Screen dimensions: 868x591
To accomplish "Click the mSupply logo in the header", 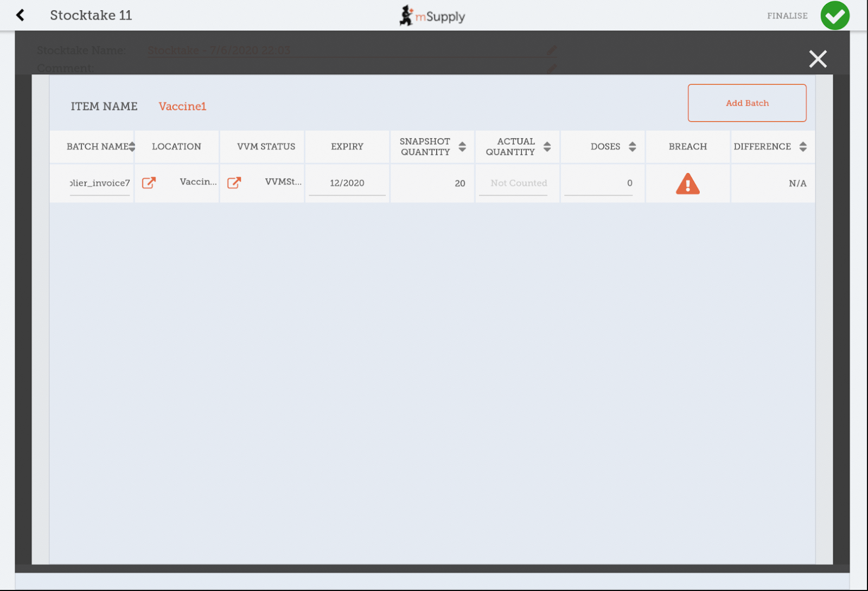I will click(x=432, y=16).
